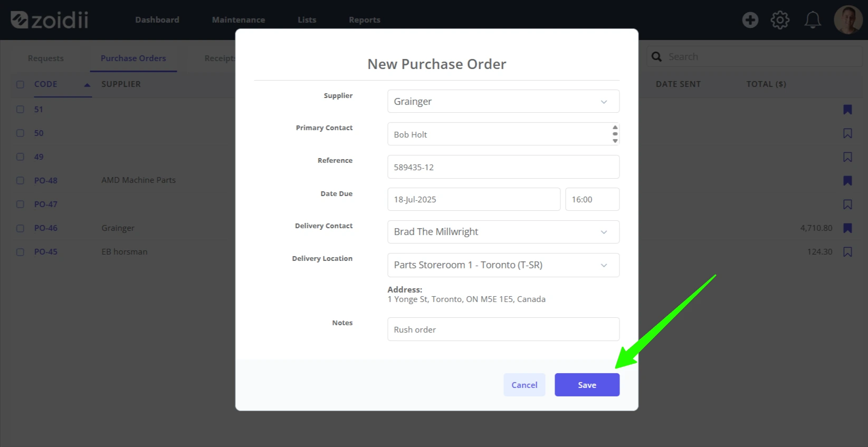
Task: Click the CODE column header
Action: pyautogui.click(x=46, y=84)
